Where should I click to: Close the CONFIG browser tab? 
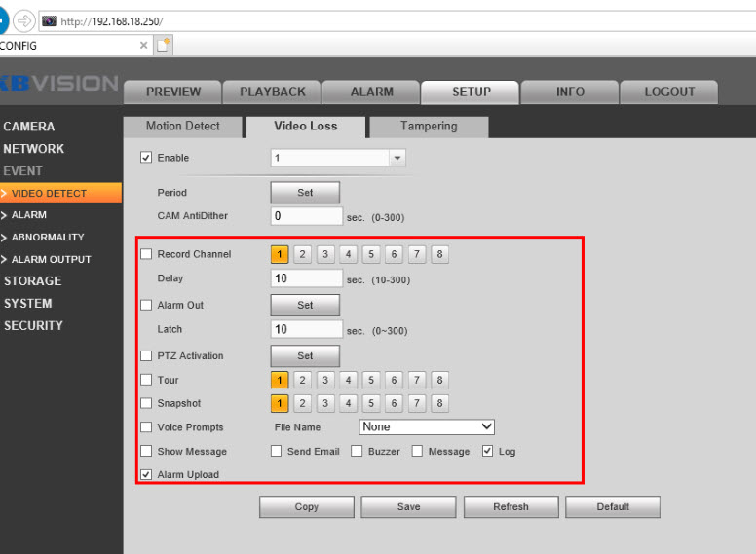pos(144,45)
